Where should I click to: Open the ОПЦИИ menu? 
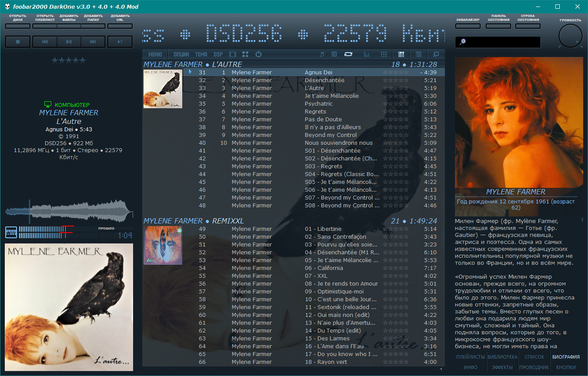coord(181,54)
